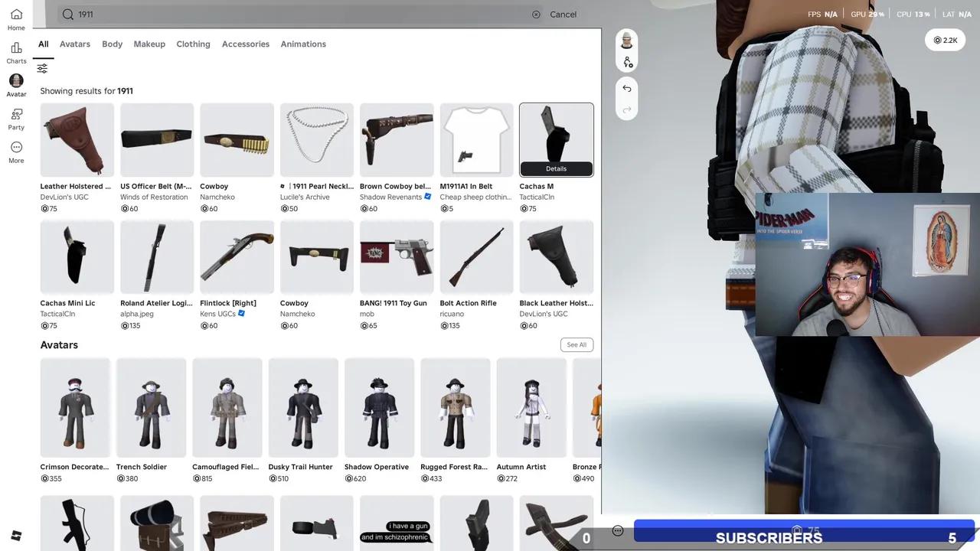Select the 60 Robux Cowboy bullet belt thumbnail

click(x=237, y=140)
